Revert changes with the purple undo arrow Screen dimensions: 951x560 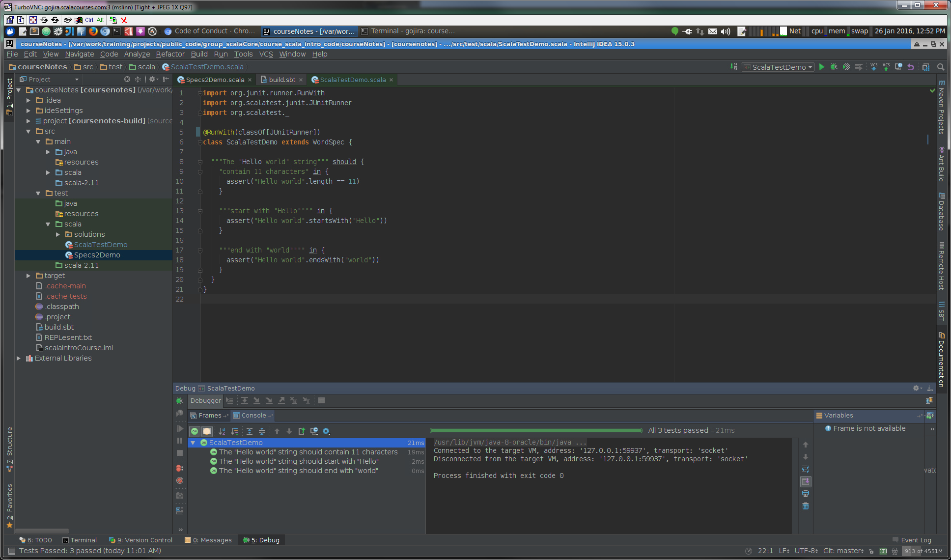pyautogui.click(x=911, y=67)
